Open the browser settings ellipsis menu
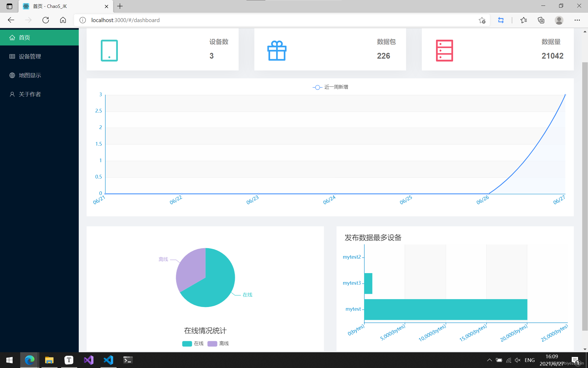The image size is (588, 368). click(x=577, y=20)
